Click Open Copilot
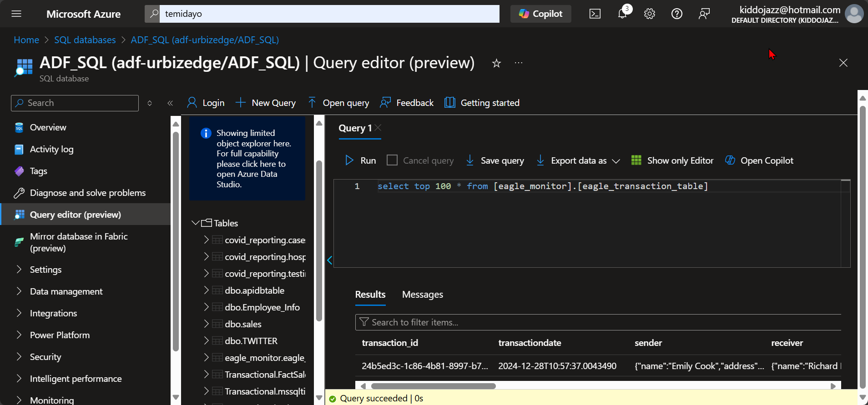868x405 pixels. pyautogui.click(x=759, y=160)
